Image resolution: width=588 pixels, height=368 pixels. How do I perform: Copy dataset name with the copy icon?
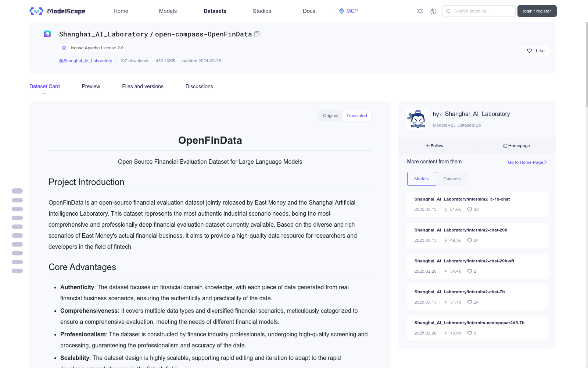tap(257, 34)
